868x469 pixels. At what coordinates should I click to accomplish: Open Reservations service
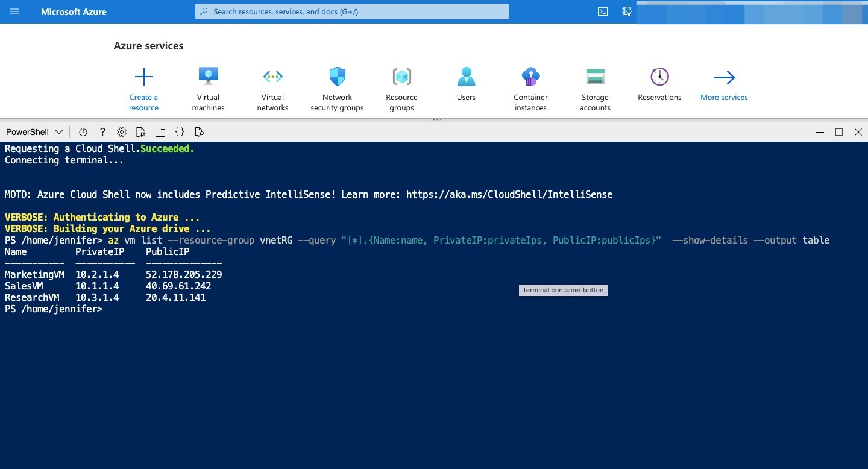click(x=659, y=84)
